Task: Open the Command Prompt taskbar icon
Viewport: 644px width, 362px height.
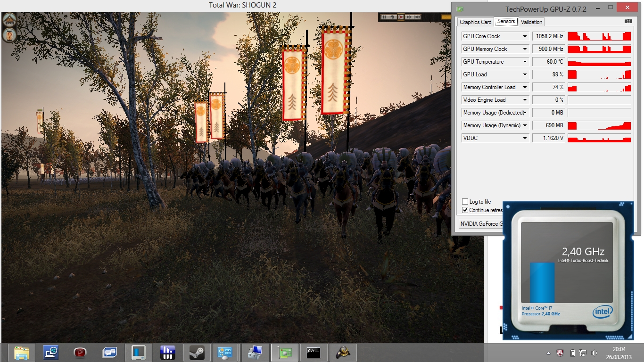Action: tap(314, 353)
